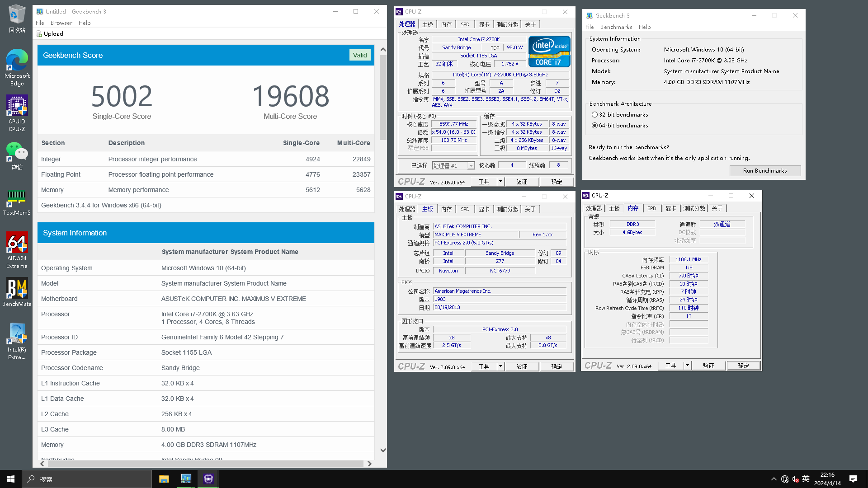Open the Windows Start menu
Image resolution: width=868 pixels, height=488 pixels.
(11, 479)
